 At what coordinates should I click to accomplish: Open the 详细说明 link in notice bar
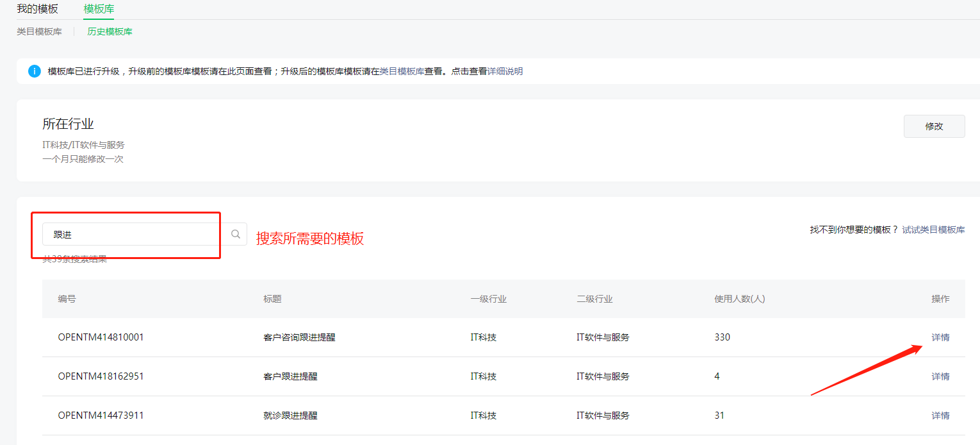coord(506,71)
